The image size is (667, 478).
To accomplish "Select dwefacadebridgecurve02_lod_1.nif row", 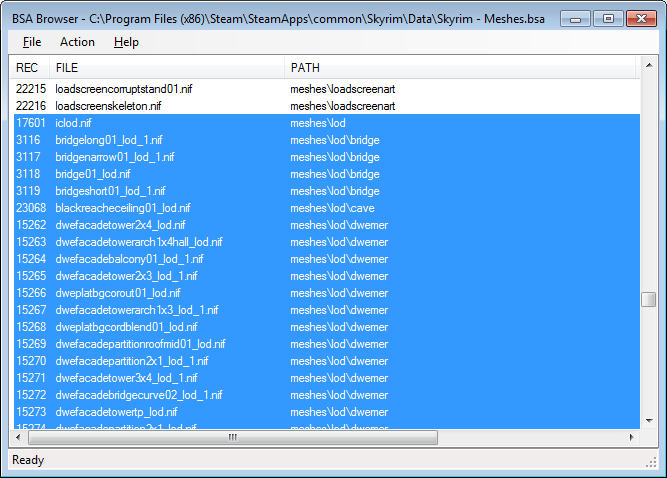I will point(327,395).
